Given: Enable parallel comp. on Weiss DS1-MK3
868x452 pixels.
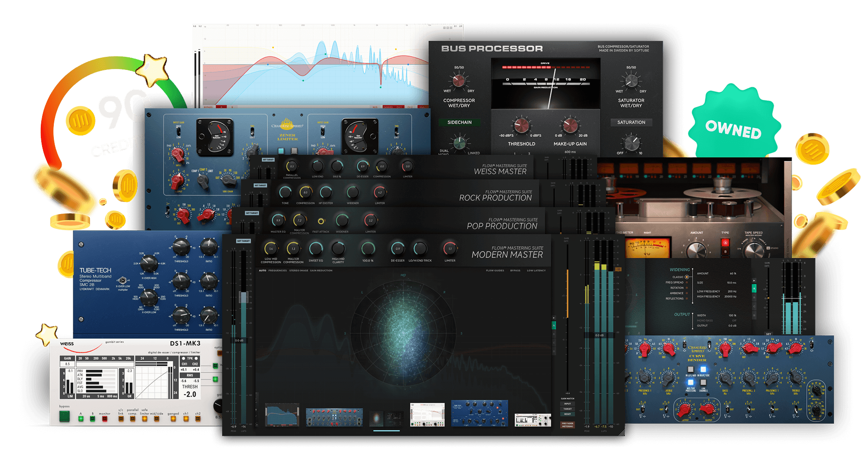Looking at the screenshot, I should [x=133, y=419].
